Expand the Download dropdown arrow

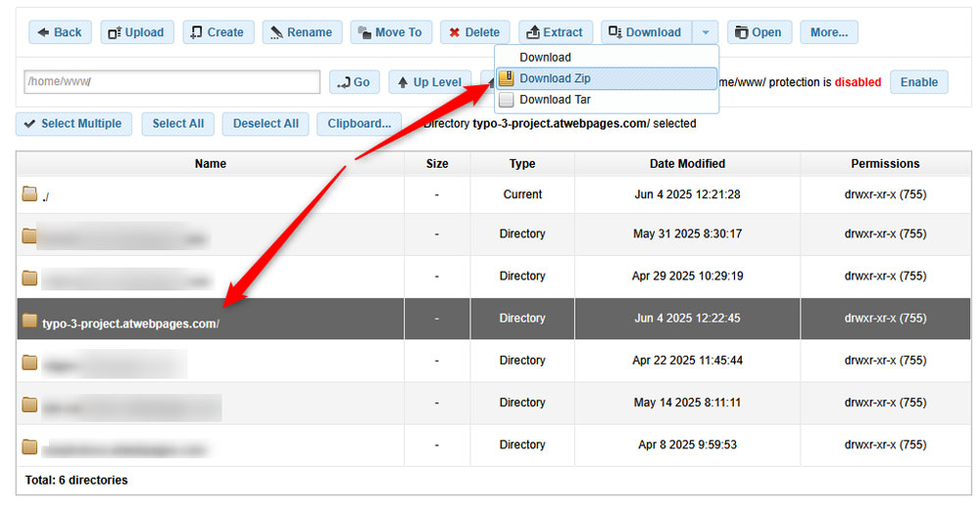705,32
